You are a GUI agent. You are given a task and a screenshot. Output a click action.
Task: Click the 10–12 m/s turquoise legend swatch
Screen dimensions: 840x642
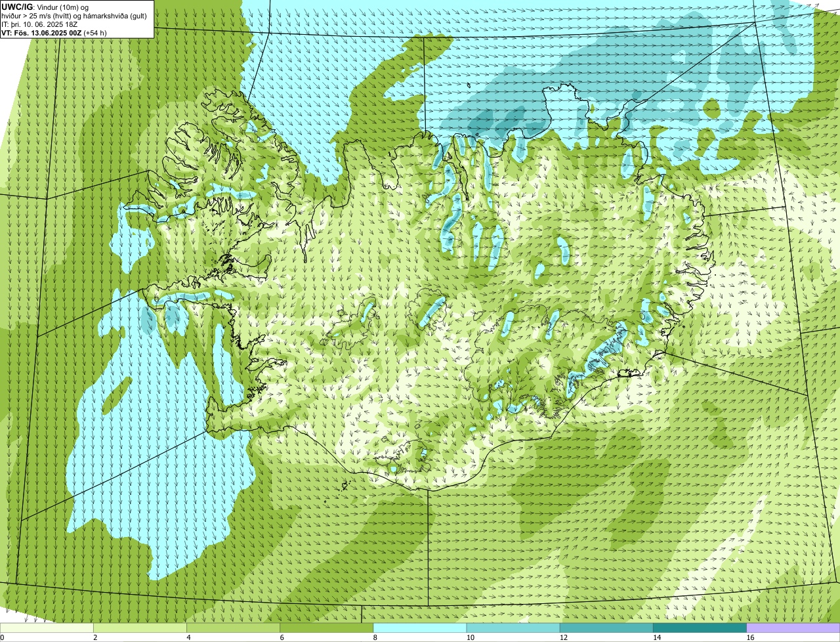point(513,628)
